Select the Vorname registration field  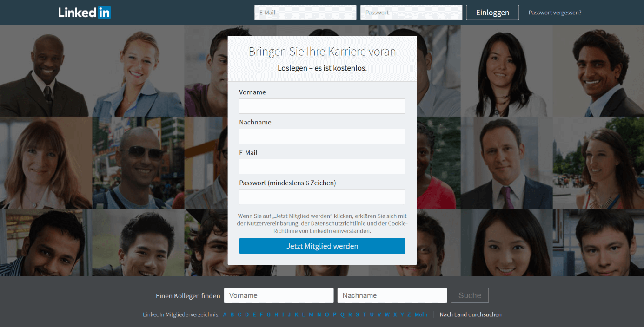tap(322, 106)
